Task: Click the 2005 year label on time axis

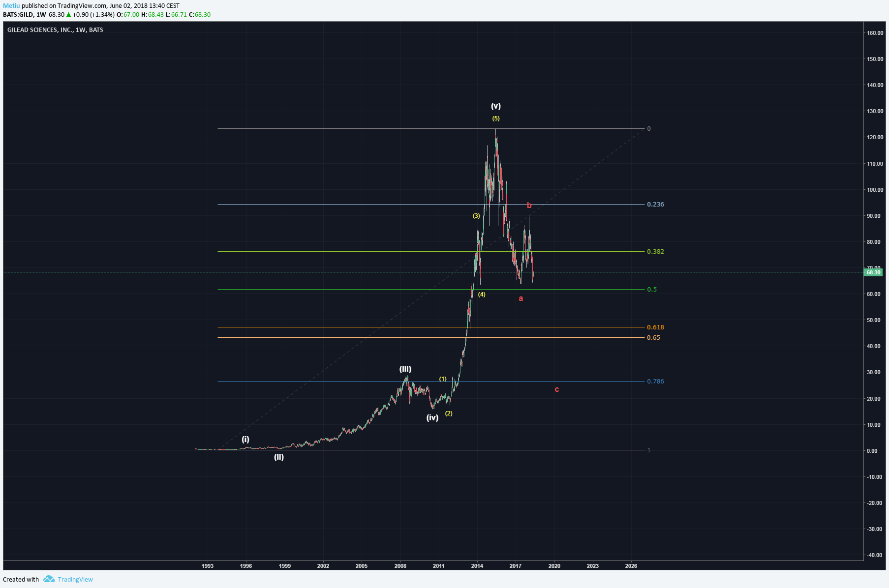Action: click(362, 566)
